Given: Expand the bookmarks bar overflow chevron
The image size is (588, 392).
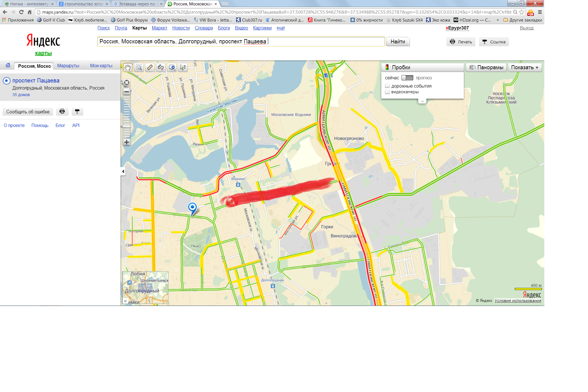Looking at the screenshot, I should 498,20.
